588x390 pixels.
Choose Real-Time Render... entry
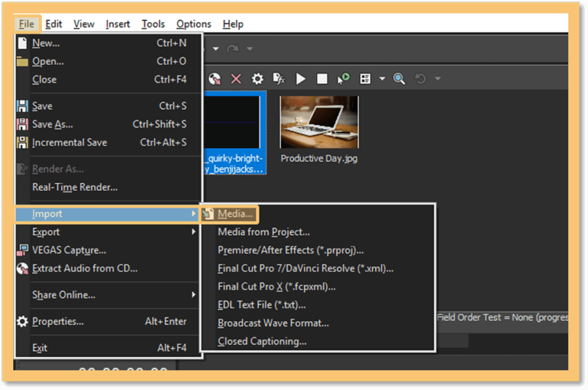[x=109, y=187]
